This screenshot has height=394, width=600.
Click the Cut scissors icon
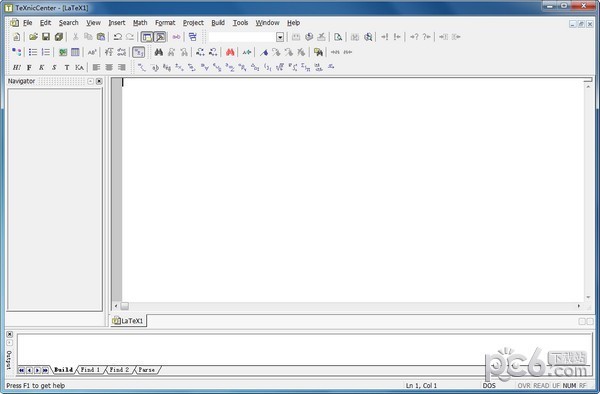pyautogui.click(x=75, y=37)
